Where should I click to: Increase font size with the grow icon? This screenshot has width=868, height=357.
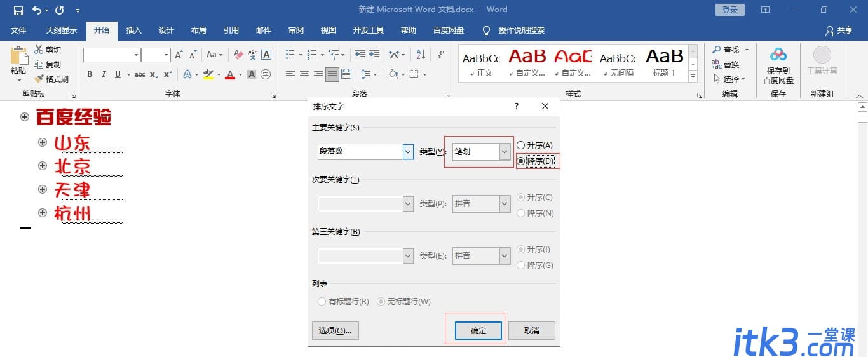[179, 55]
